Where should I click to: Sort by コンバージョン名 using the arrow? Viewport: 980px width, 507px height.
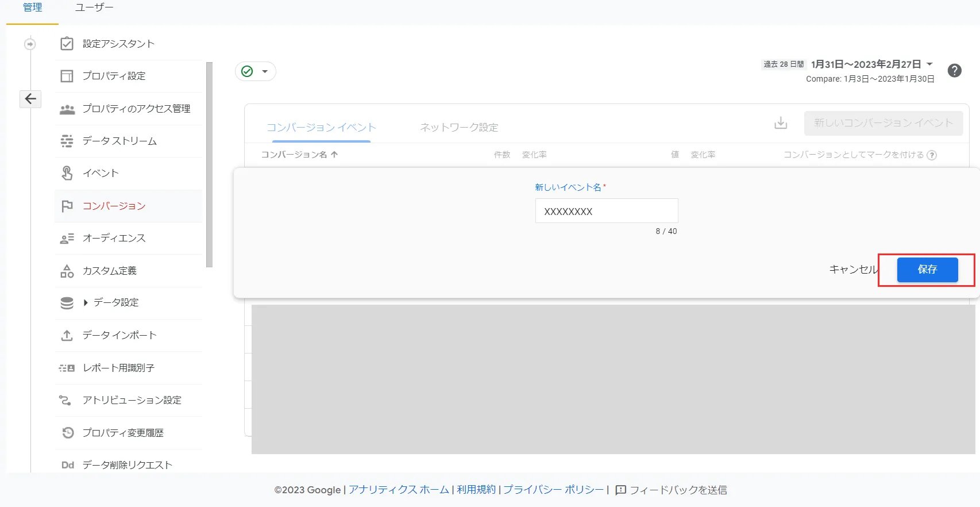pyautogui.click(x=334, y=155)
